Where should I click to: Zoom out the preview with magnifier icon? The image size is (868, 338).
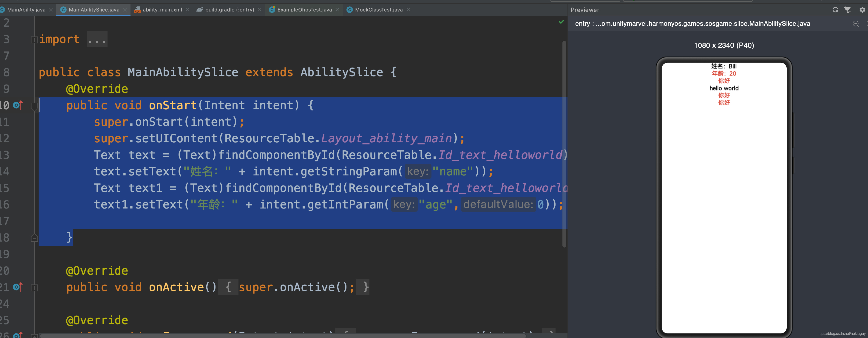click(x=856, y=24)
